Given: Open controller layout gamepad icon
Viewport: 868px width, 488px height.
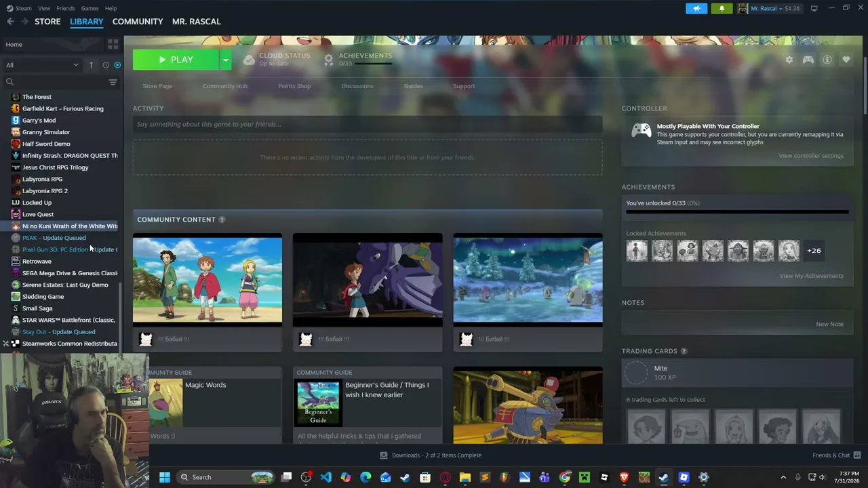Looking at the screenshot, I should 808,60.
